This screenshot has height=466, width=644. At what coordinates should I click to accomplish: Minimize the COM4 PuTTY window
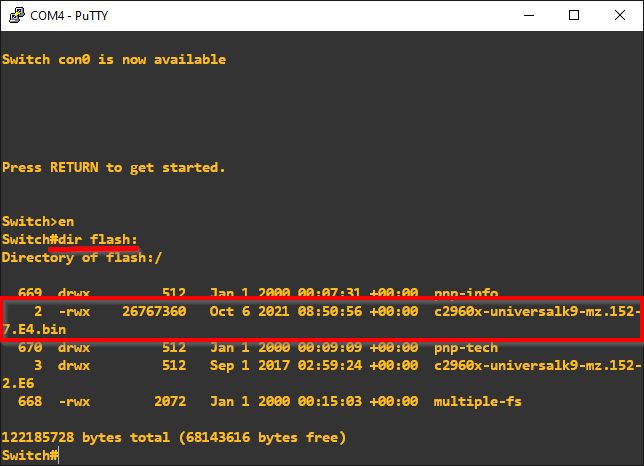coord(528,15)
